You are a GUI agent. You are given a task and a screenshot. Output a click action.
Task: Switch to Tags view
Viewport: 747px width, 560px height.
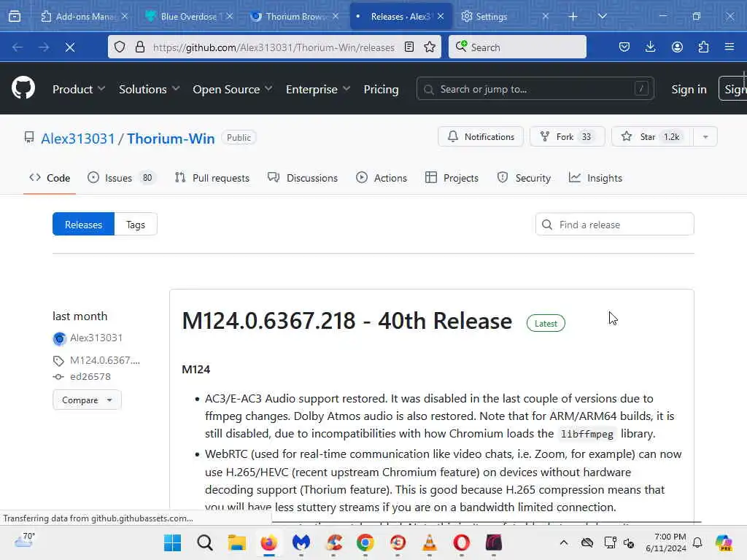pyautogui.click(x=136, y=225)
